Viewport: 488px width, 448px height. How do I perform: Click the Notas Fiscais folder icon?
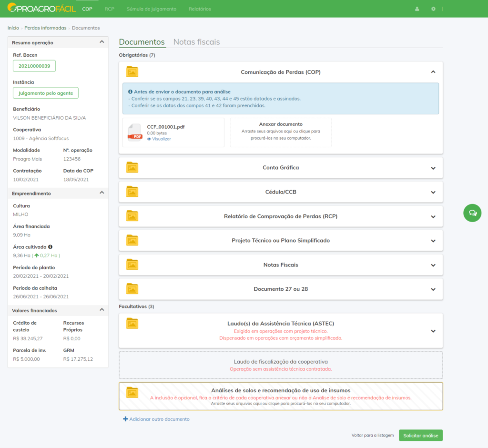click(132, 265)
